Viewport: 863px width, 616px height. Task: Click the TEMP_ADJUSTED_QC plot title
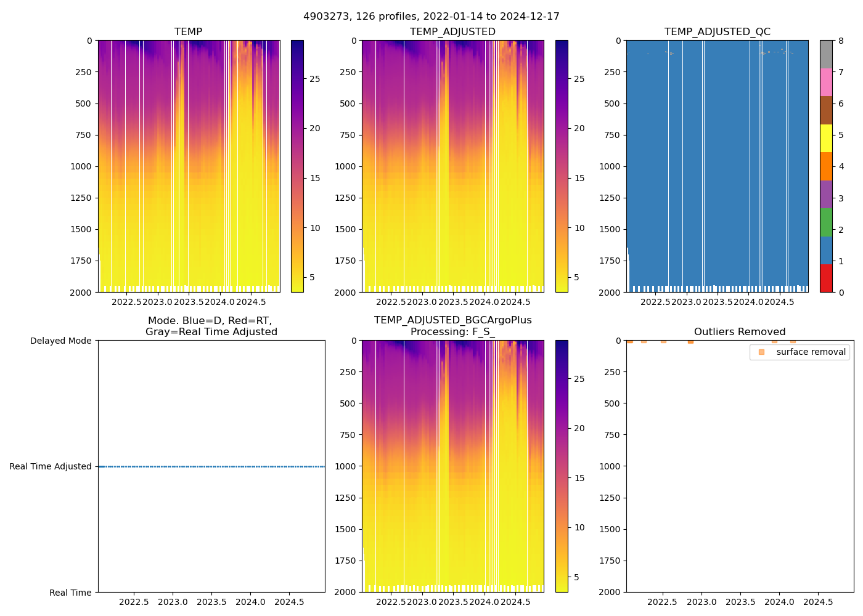pos(717,31)
